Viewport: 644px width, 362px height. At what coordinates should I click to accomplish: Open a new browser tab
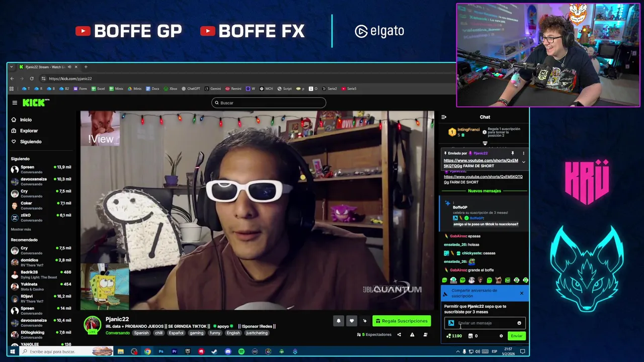(86, 67)
